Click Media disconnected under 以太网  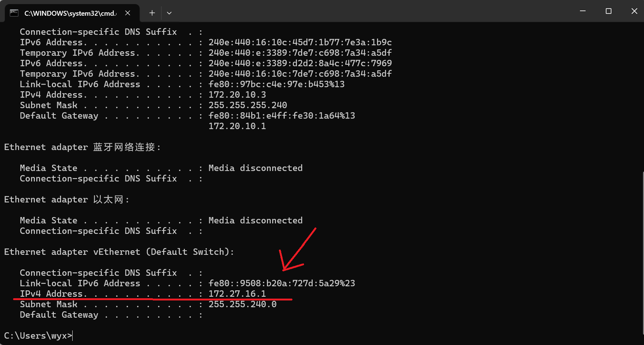pyautogui.click(x=255, y=220)
